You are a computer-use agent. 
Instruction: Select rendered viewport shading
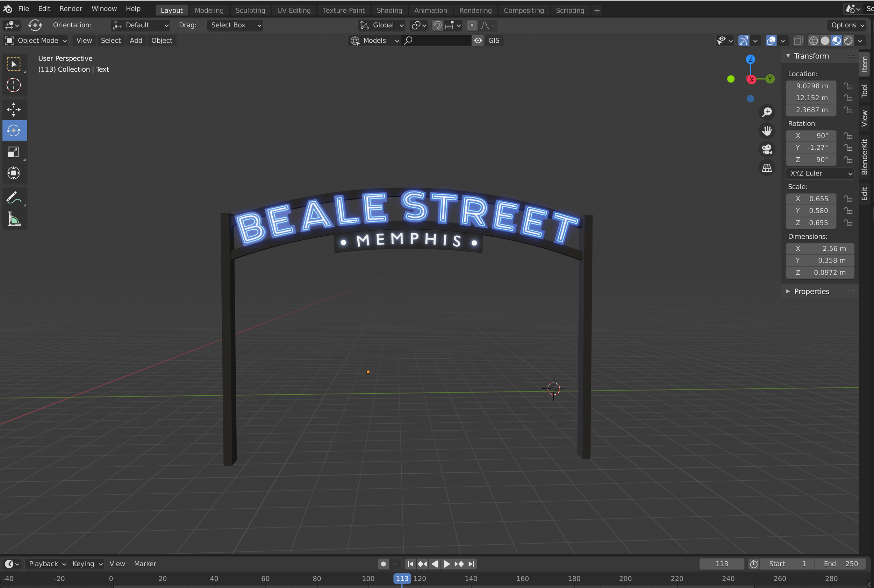coord(848,41)
